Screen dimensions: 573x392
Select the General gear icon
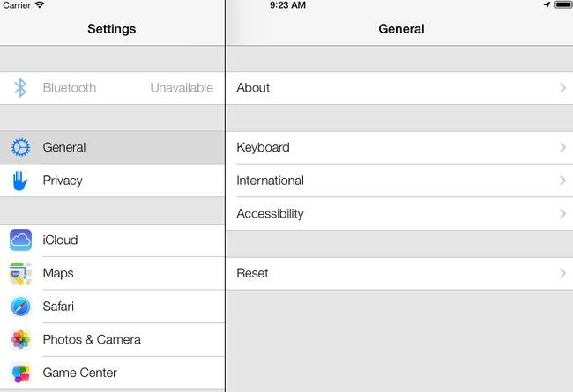click(x=20, y=147)
